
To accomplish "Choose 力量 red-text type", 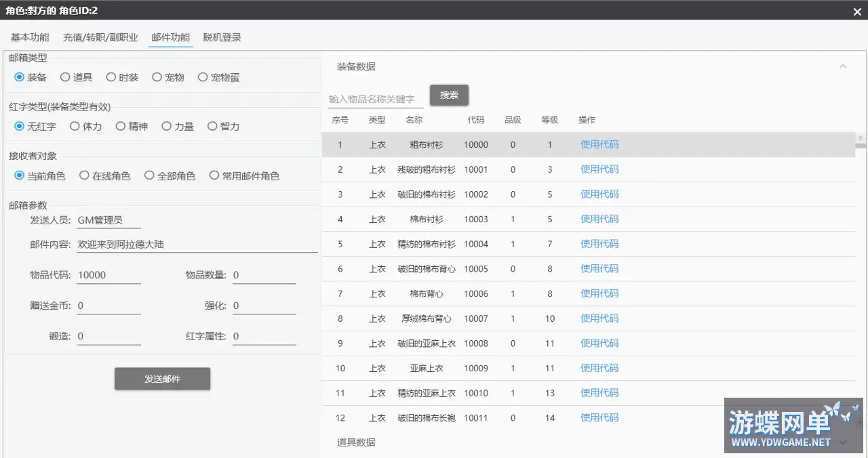I will [178, 126].
